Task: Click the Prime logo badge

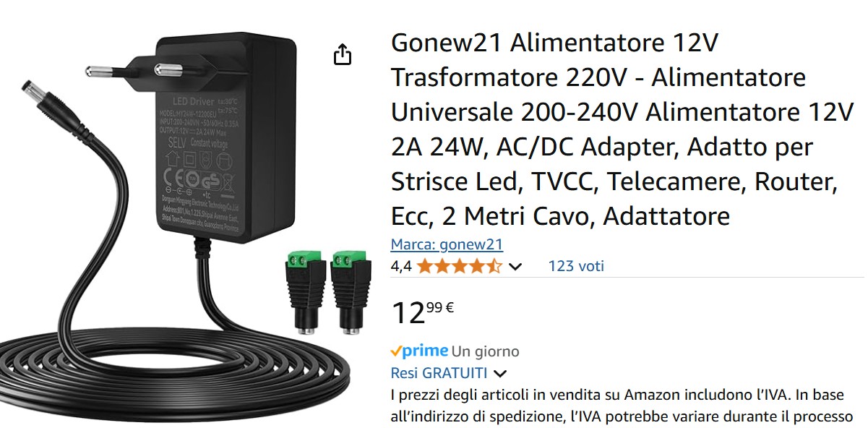Action: click(419, 351)
